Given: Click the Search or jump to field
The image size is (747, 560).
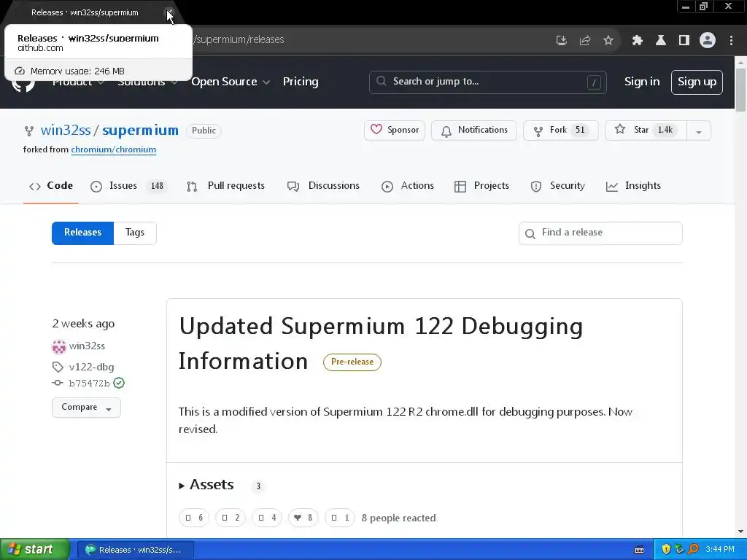Looking at the screenshot, I should pyautogui.click(x=488, y=82).
